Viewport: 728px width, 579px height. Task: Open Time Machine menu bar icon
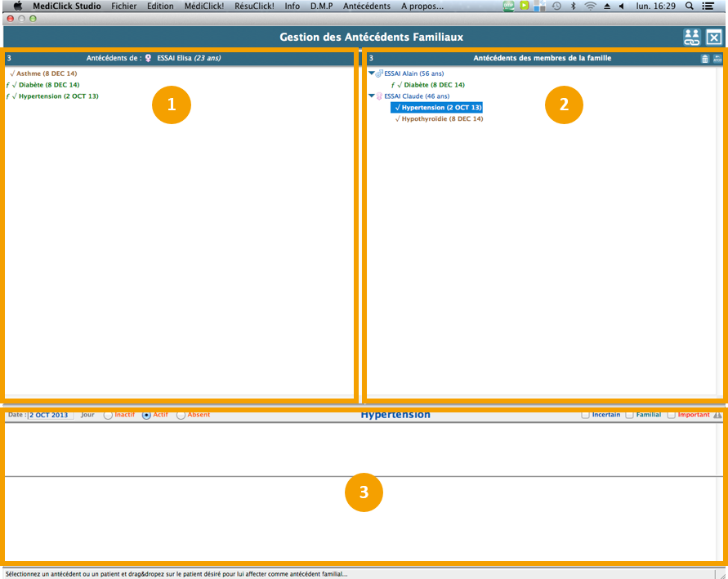pos(556,6)
